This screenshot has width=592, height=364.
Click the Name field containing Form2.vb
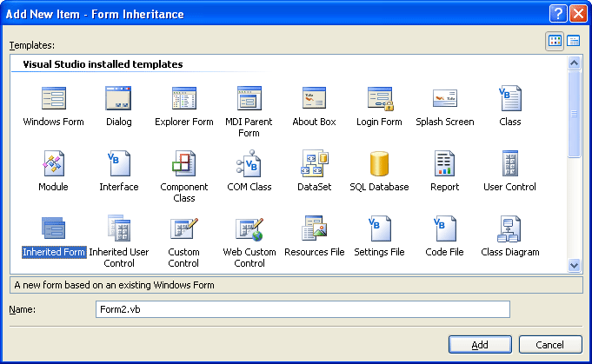point(303,309)
